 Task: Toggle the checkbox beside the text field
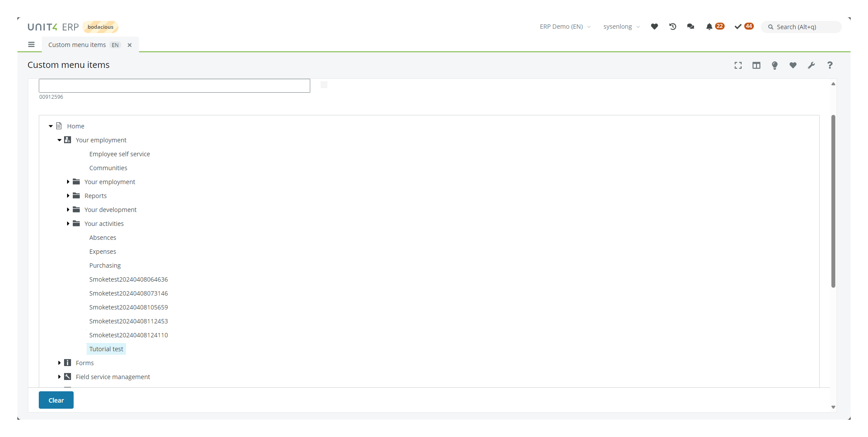pos(324,85)
